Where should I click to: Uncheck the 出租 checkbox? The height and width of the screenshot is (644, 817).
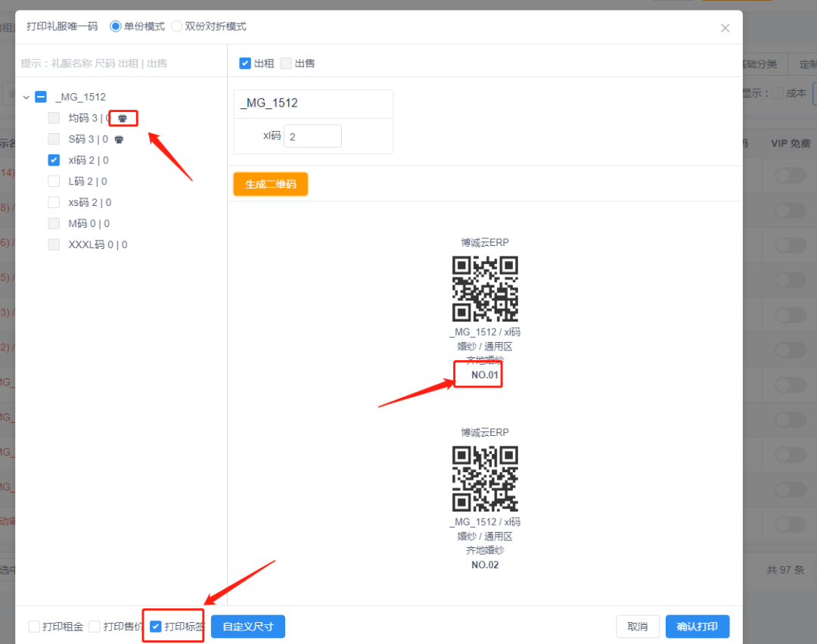[245, 64]
